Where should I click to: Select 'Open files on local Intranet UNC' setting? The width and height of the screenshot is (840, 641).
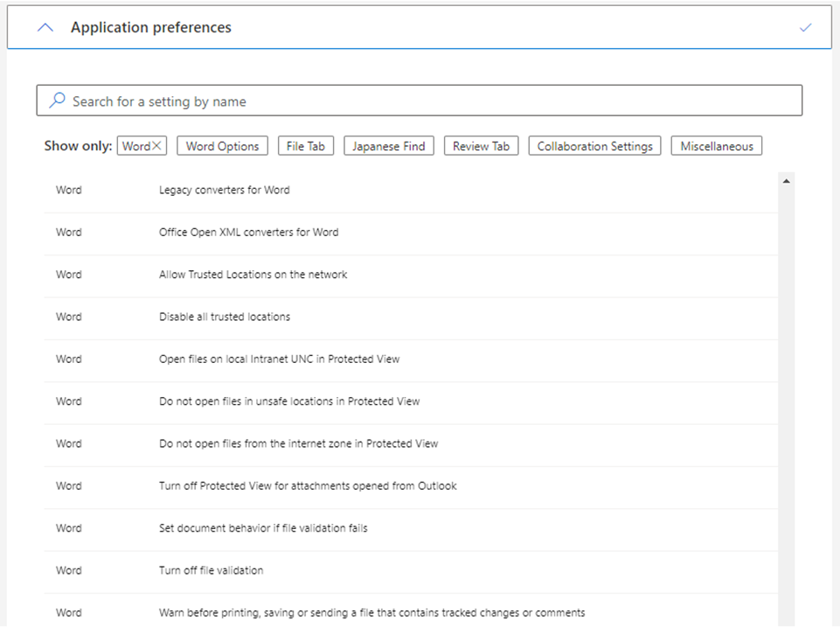(279, 359)
